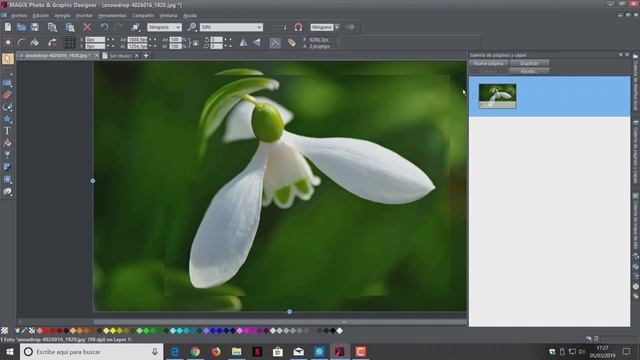Viewport: 640px width, 360px height.
Task: Redo the last undone action
Action: coord(119,27)
